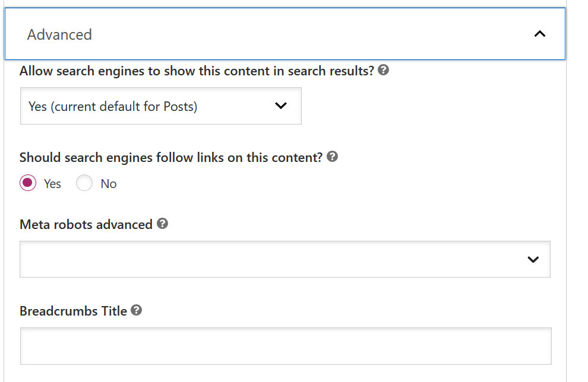Click the "Allow search engines to show" label
Viewport: 588px width, 382px height.
click(x=197, y=71)
